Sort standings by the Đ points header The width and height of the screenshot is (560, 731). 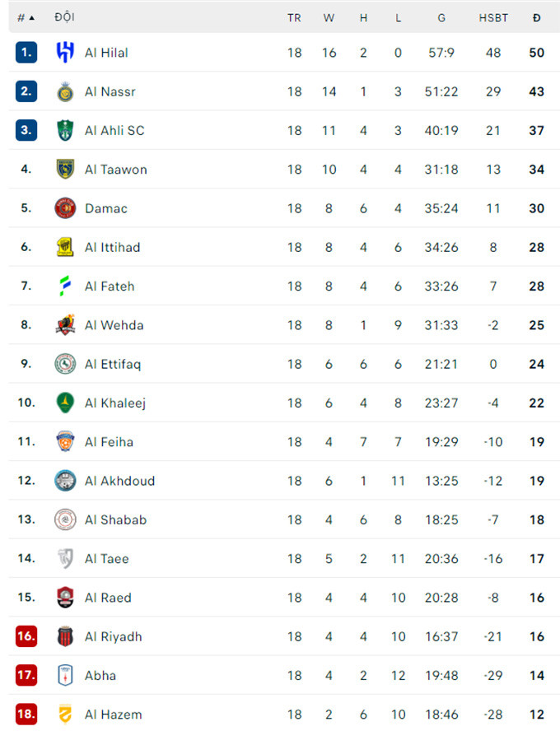pos(537,17)
